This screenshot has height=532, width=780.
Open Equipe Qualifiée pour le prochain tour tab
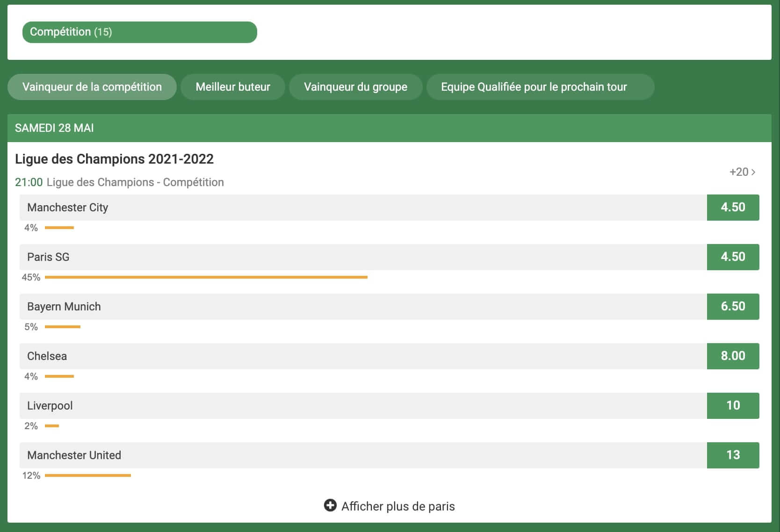pos(540,87)
